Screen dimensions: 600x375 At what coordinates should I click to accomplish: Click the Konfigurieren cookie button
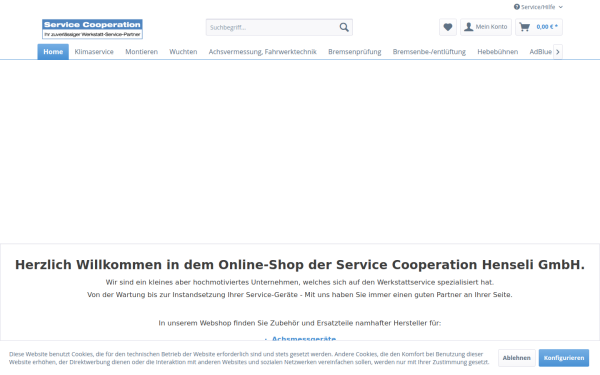(564, 358)
